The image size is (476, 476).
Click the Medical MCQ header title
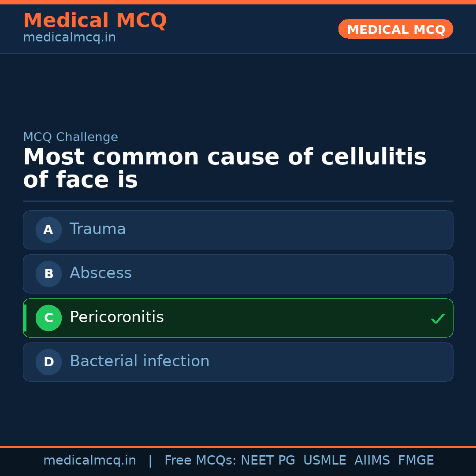pos(95,21)
